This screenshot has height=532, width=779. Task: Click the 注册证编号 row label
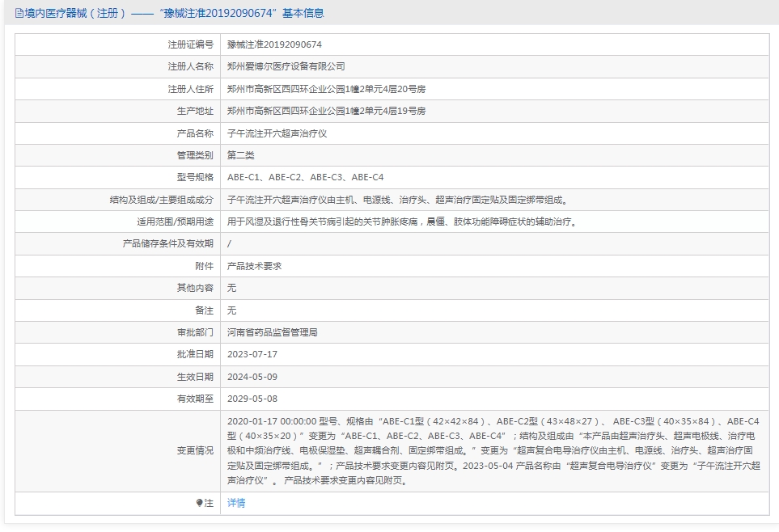190,44
